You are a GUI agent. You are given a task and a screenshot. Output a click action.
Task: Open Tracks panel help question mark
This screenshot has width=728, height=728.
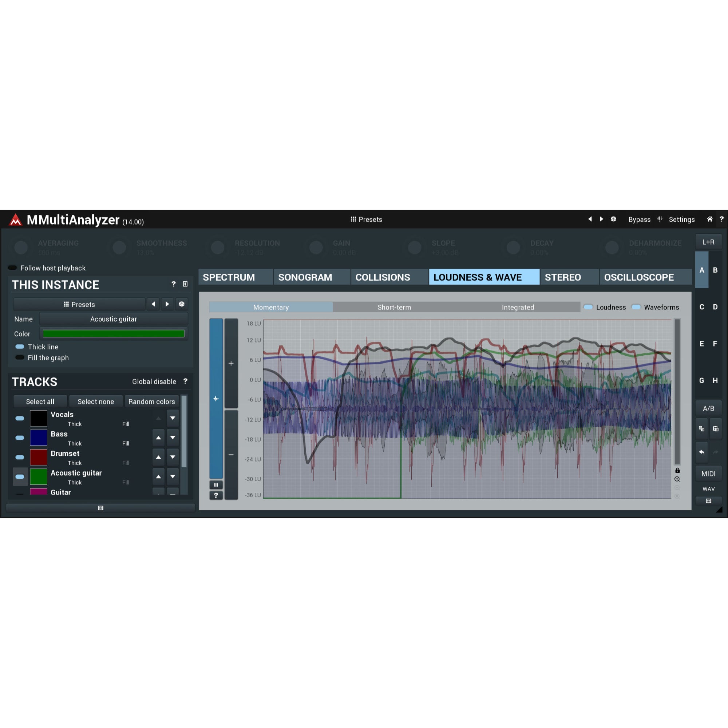(x=185, y=381)
